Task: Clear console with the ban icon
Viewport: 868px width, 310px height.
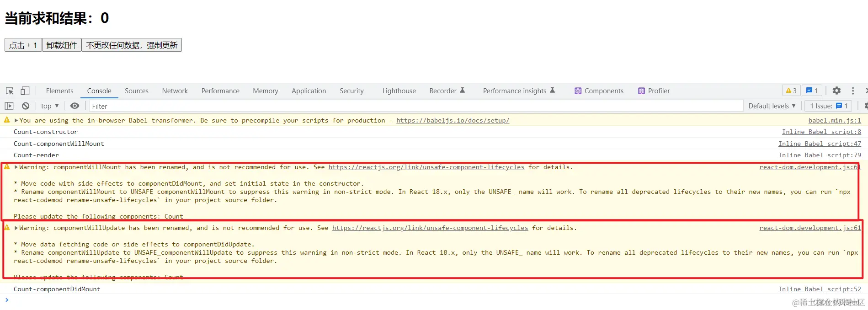Action: click(26, 106)
